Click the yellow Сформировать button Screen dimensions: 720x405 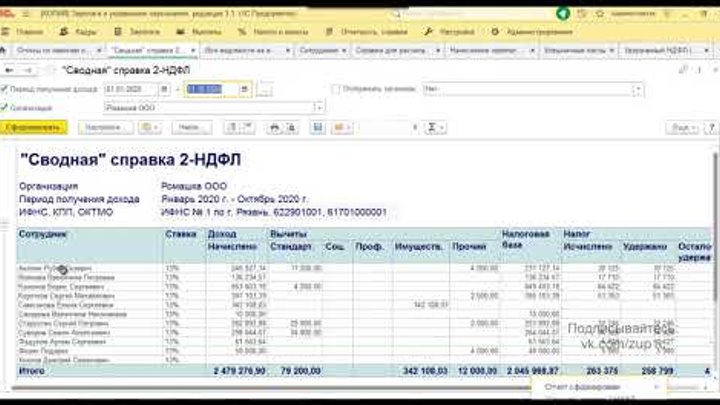point(34,128)
